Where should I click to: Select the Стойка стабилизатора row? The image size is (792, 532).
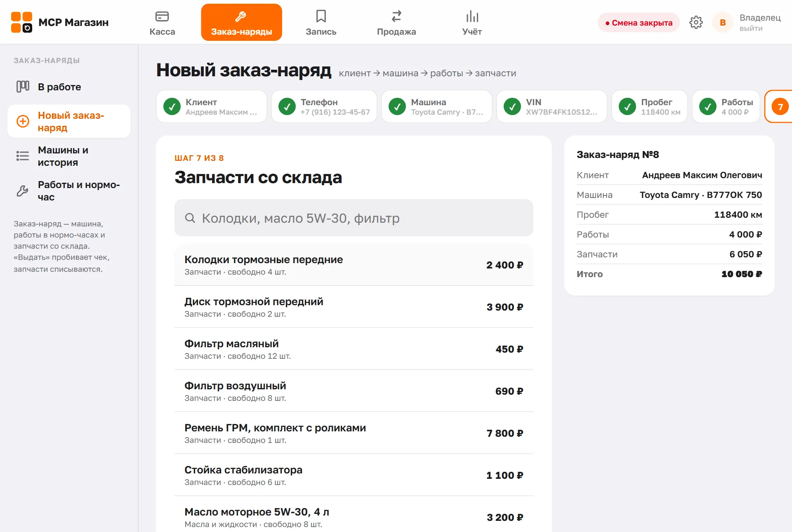coord(354,476)
